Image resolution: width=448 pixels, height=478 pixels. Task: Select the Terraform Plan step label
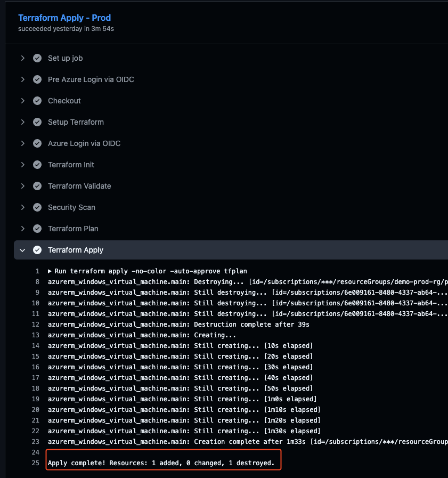pos(73,229)
